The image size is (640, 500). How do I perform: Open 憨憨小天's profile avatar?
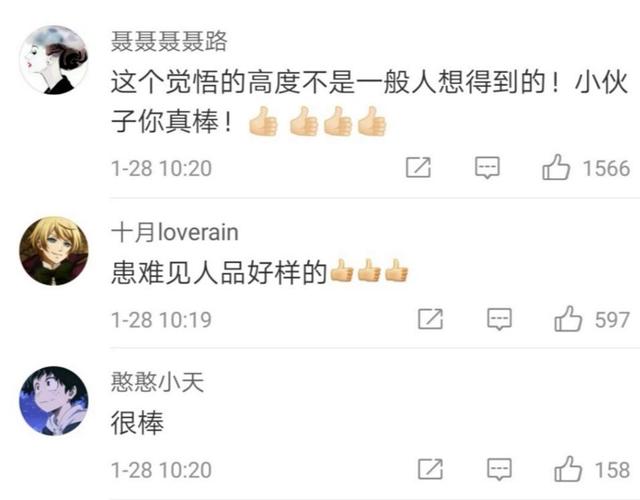[53, 401]
